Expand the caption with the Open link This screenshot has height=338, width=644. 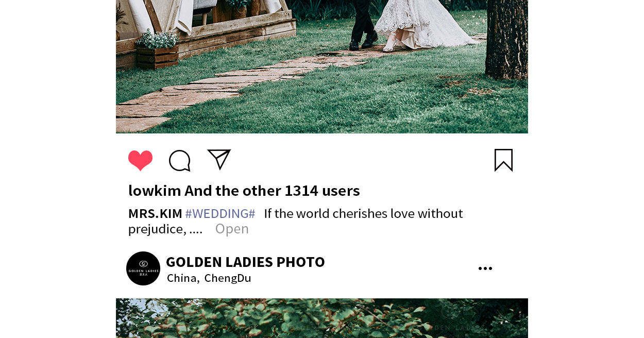232,229
